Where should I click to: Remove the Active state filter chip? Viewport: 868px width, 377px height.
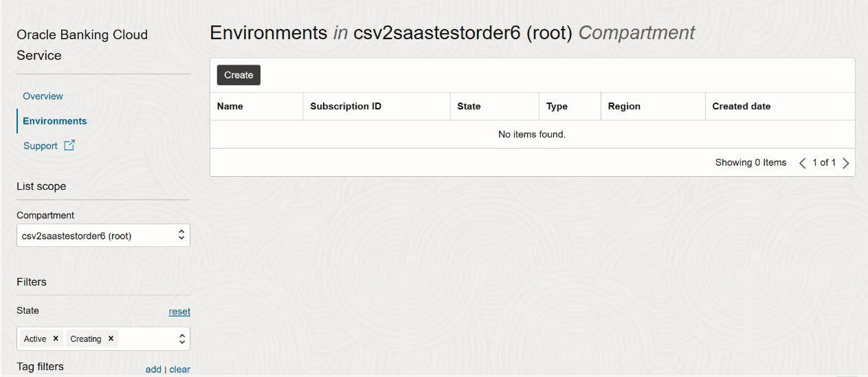coord(56,338)
